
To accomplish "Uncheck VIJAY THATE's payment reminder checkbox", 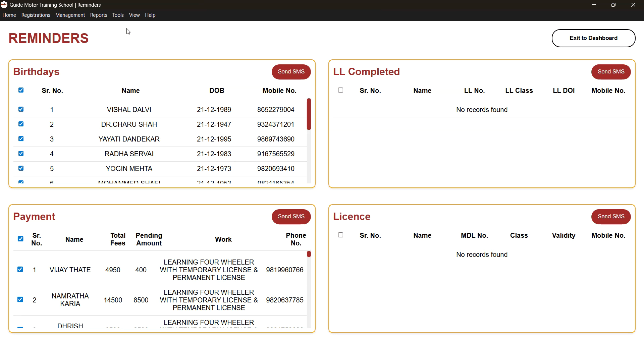I will click(20, 269).
